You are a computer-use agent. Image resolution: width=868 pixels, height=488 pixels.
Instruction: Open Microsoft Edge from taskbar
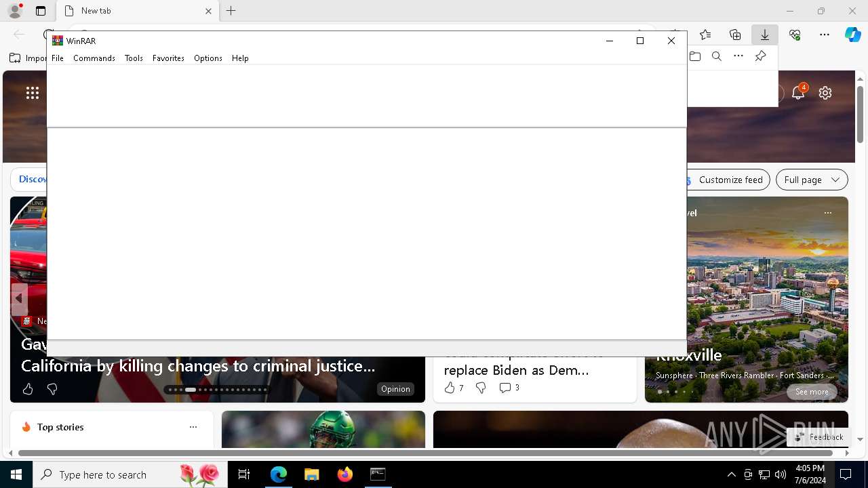point(279,474)
